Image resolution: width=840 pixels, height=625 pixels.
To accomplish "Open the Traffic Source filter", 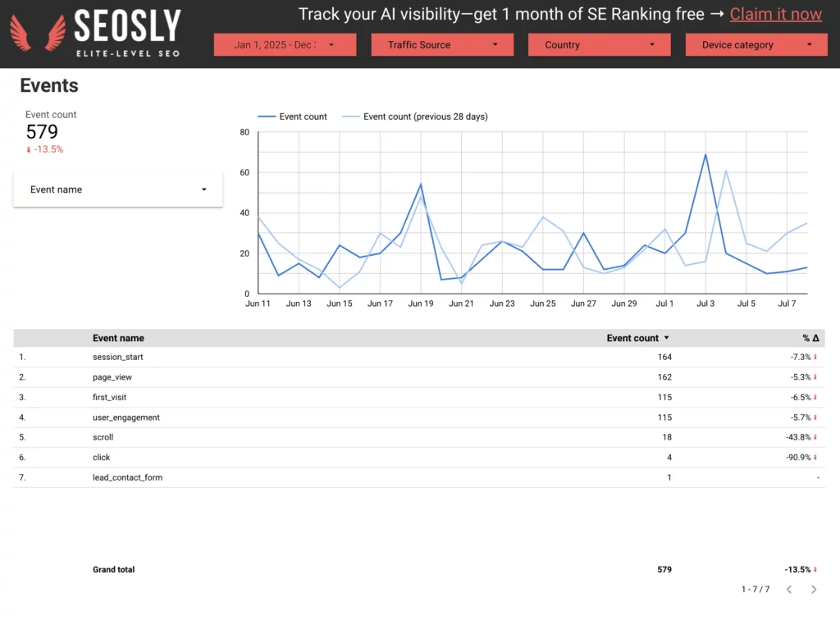I will point(442,45).
